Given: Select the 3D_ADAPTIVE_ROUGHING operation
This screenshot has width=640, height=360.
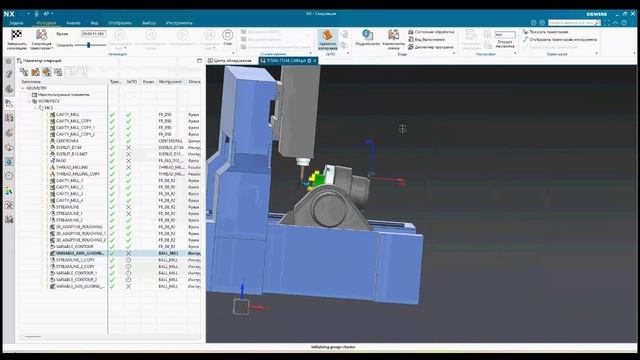Looking at the screenshot, I should [x=79, y=227].
